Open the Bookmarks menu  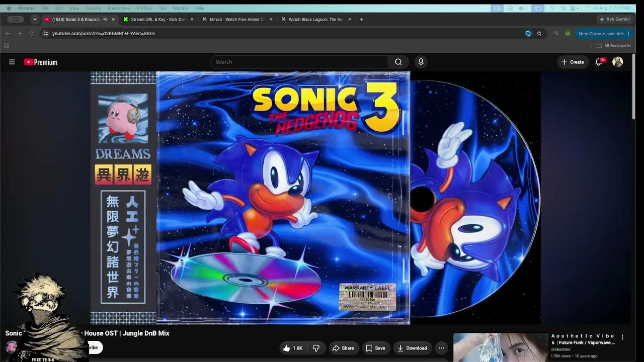(118, 8)
